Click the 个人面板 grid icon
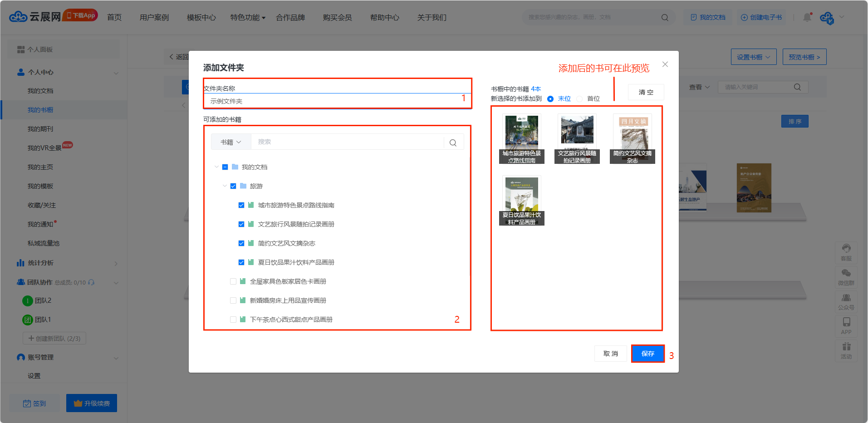868x423 pixels. pos(21,49)
